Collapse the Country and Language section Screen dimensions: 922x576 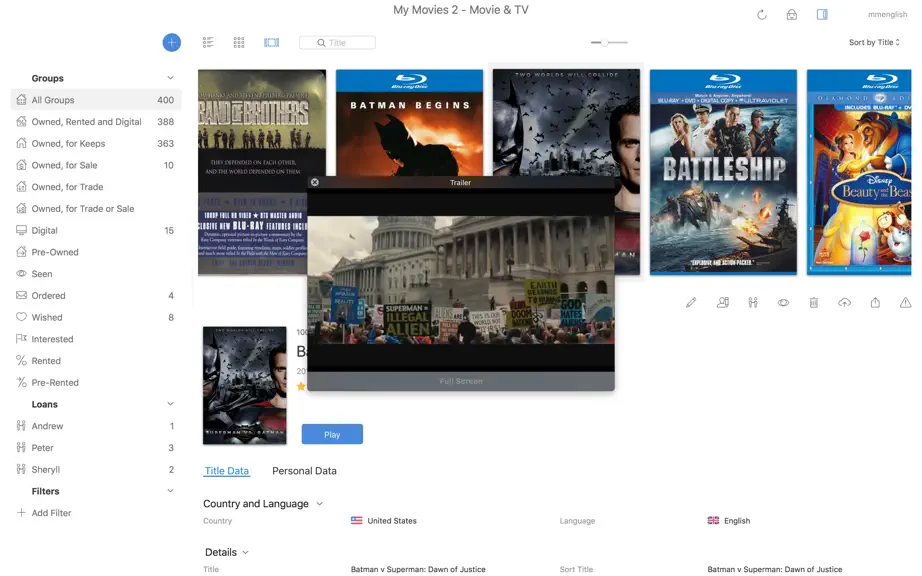pyautogui.click(x=319, y=504)
